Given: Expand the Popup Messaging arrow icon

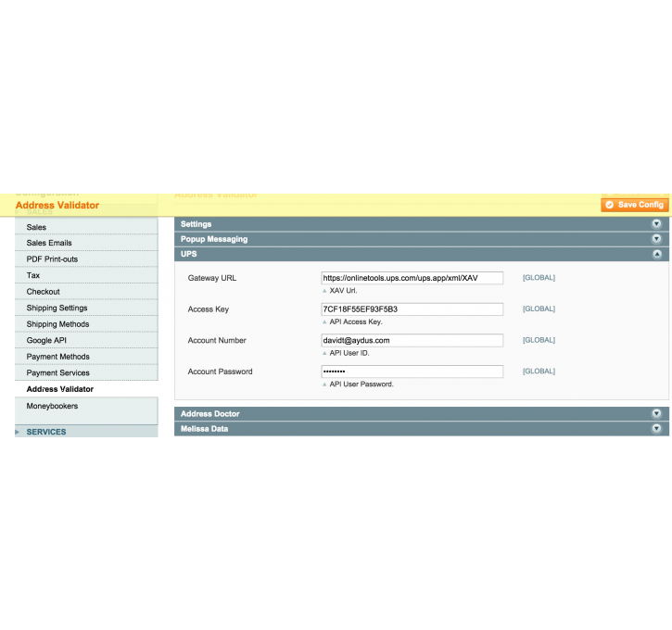Looking at the screenshot, I should coord(656,239).
